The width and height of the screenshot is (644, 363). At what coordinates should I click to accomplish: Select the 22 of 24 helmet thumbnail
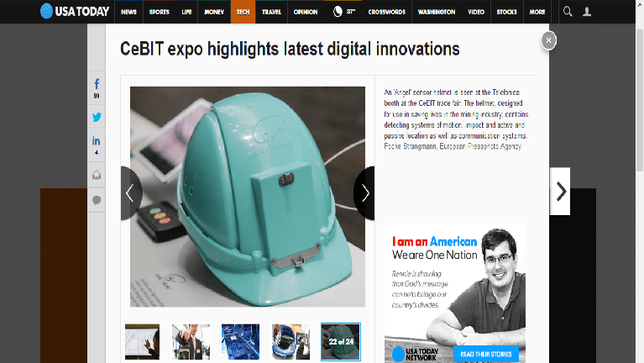coord(341,342)
